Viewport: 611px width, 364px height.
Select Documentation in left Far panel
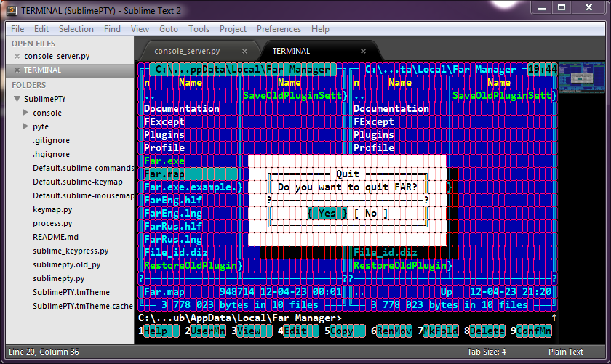pyautogui.click(x=182, y=108)
